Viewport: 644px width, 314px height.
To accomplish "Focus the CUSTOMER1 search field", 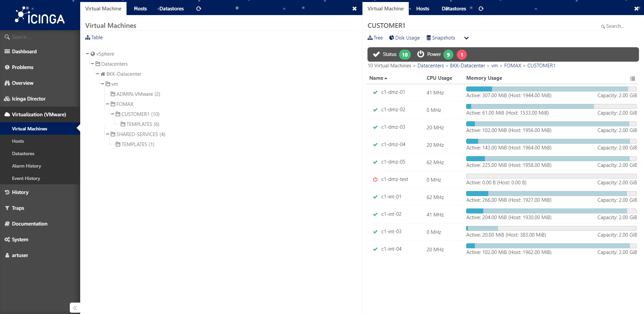I will [x=618, y=26].
